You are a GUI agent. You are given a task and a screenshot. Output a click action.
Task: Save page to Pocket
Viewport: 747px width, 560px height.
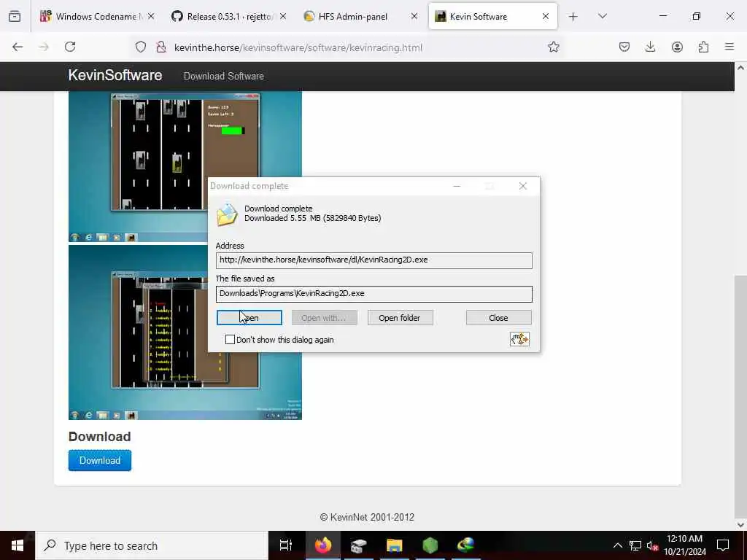624,47
